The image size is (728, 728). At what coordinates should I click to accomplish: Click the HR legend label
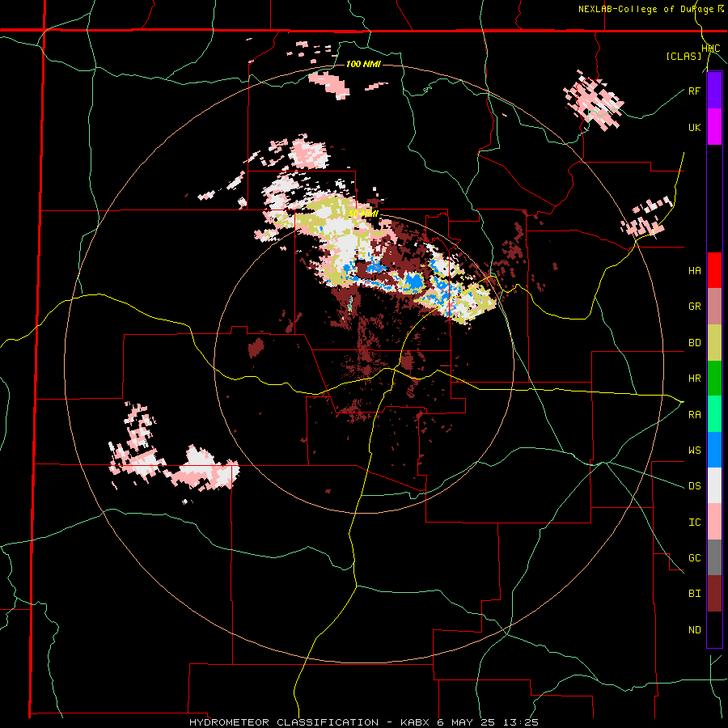[694, 379]
